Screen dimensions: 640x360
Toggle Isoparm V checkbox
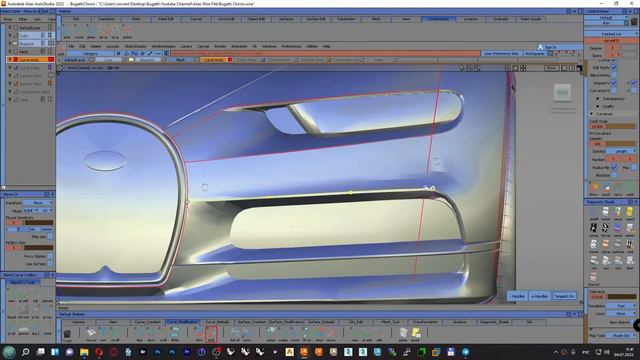[x=634, y=83]
